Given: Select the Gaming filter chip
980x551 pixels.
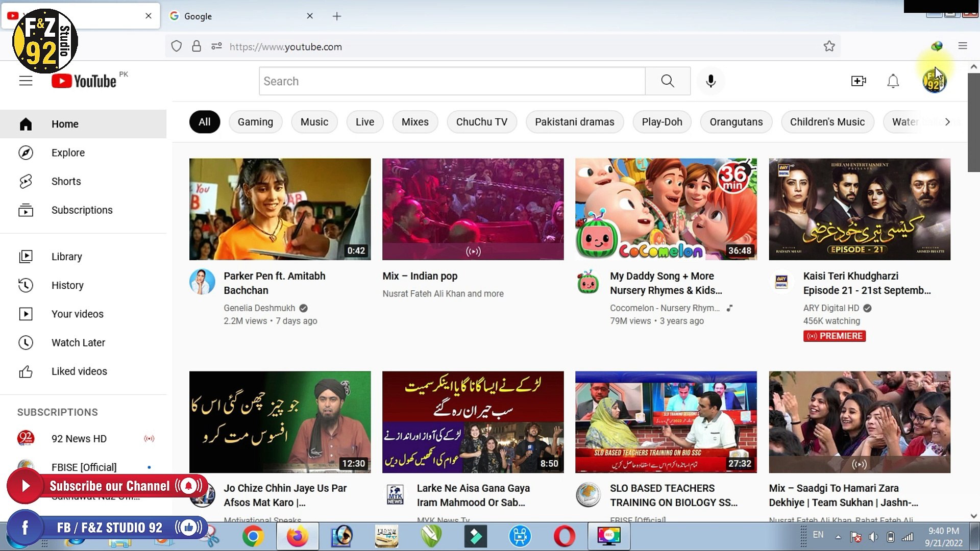Looking at the screenshot, I should [255, 122].
